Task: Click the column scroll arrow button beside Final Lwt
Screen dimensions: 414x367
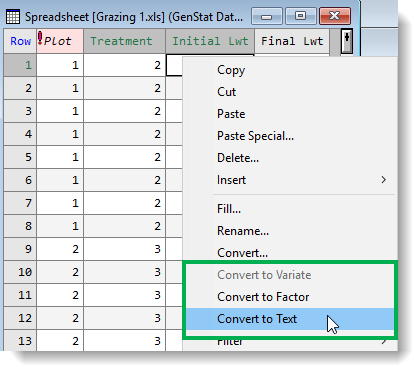Action: pyautogui.click(x=347, y=41)
